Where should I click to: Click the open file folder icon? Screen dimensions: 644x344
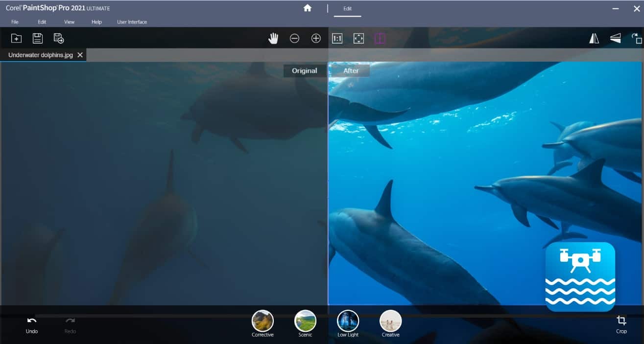tap(16, 39)
